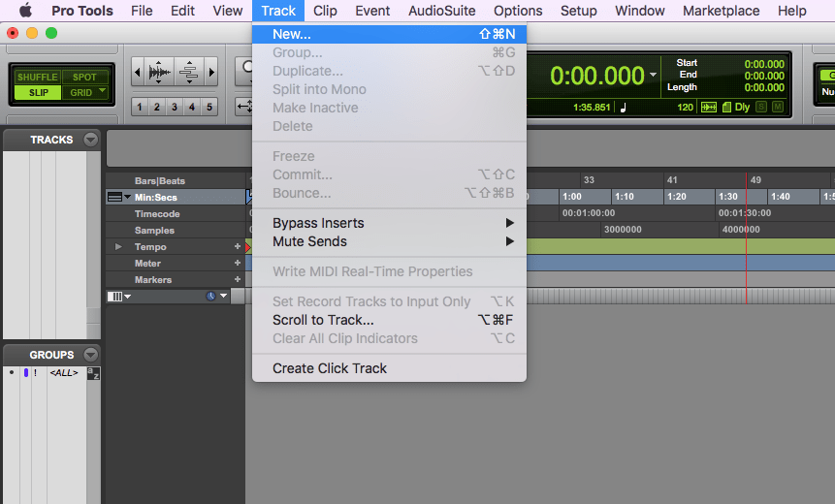Choose Create Click Track
This screenshot has width=835, height=504.
pos(389,368)
